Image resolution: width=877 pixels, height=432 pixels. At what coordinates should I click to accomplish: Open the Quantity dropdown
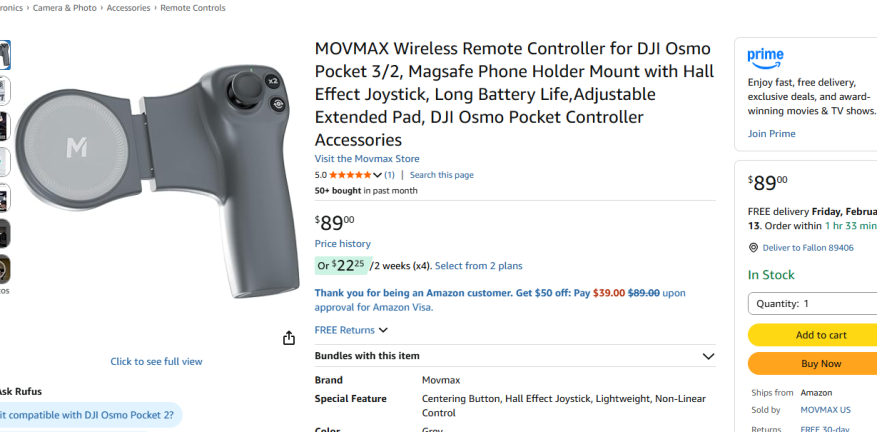[812, 304]
